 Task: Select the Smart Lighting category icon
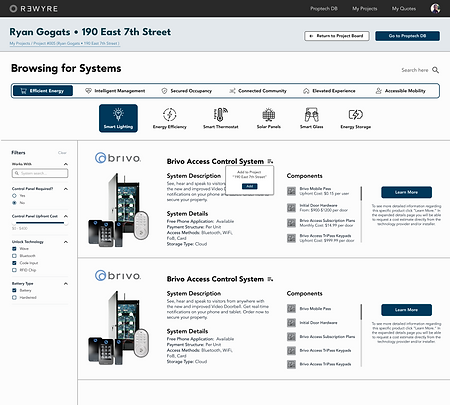(118, 118)
